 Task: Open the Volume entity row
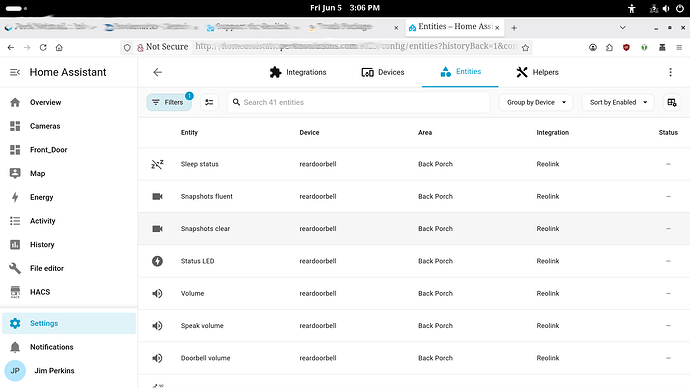pos(414,293)
